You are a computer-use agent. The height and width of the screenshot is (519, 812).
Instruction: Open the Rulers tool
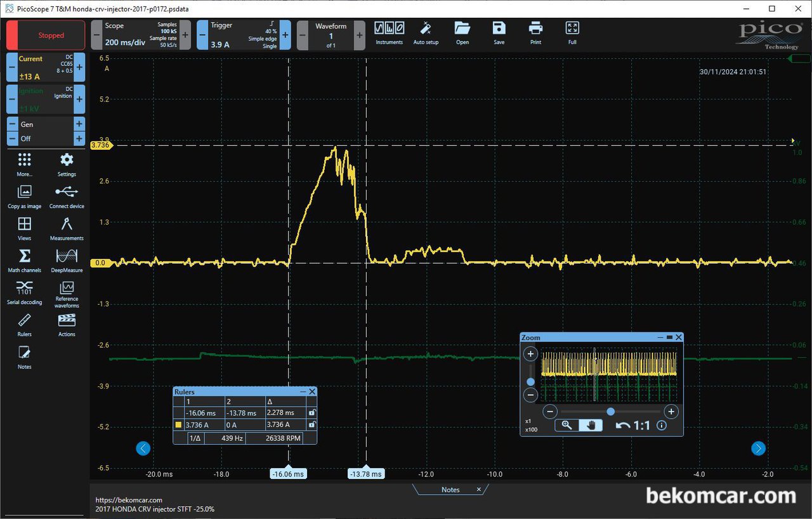(24, 324)
